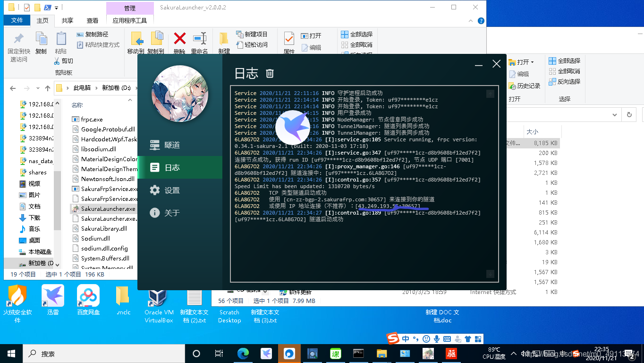The image size is (644, 363).
Task: Open the 应用程序工具 ribbon tab
Action: click(130, 20)
